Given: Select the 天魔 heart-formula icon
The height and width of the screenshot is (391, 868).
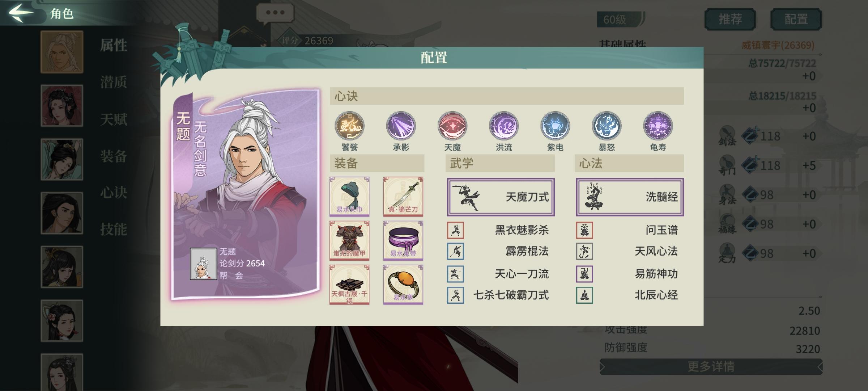Looking at the screenshot, I should click(452, 126).
